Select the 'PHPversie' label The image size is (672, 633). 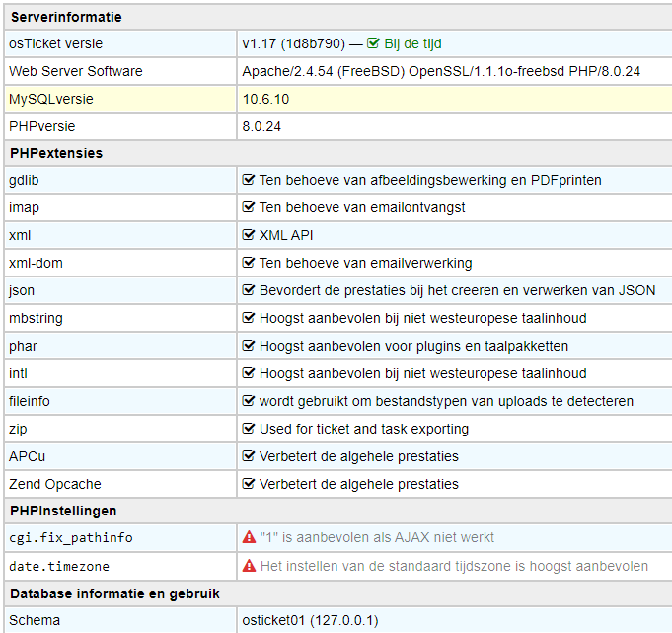pos(42,126)
